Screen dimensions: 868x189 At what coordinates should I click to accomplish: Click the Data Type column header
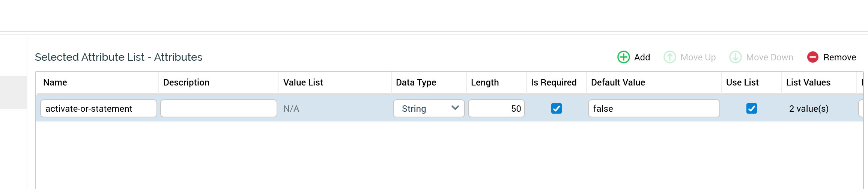coord(416,82)
